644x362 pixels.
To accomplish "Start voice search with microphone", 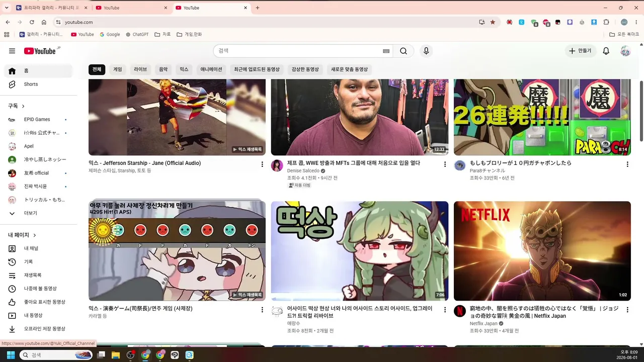I will tap(426, 51).
